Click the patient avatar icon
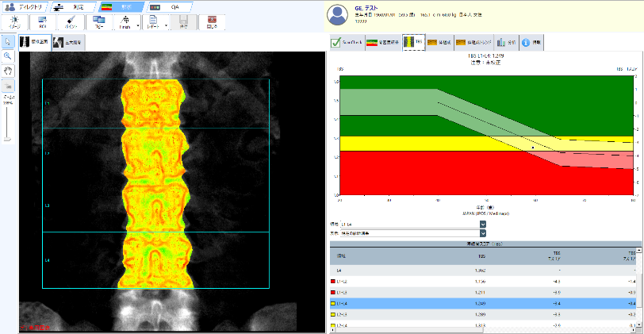Screen dimensions: 644x334 point(339,16)
